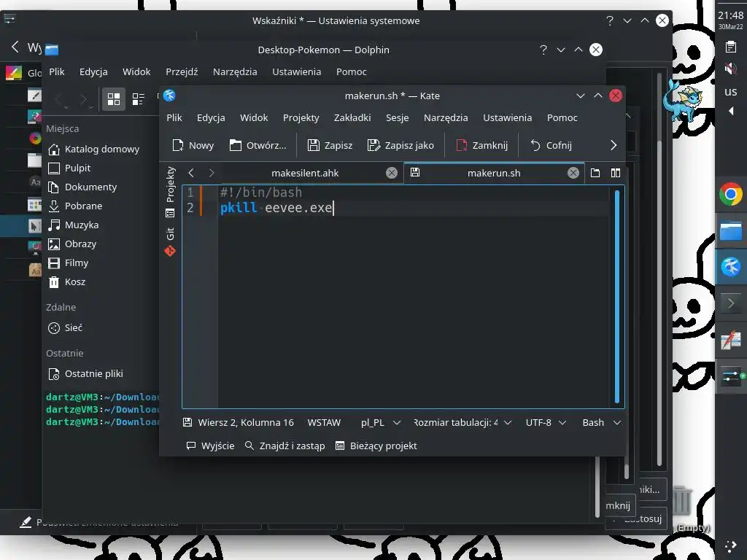Image resolution: width=747 pixels, height=560 pixels.
Task: Open Sieć under Zdalne in Dolphin
Action: point(65,327)
